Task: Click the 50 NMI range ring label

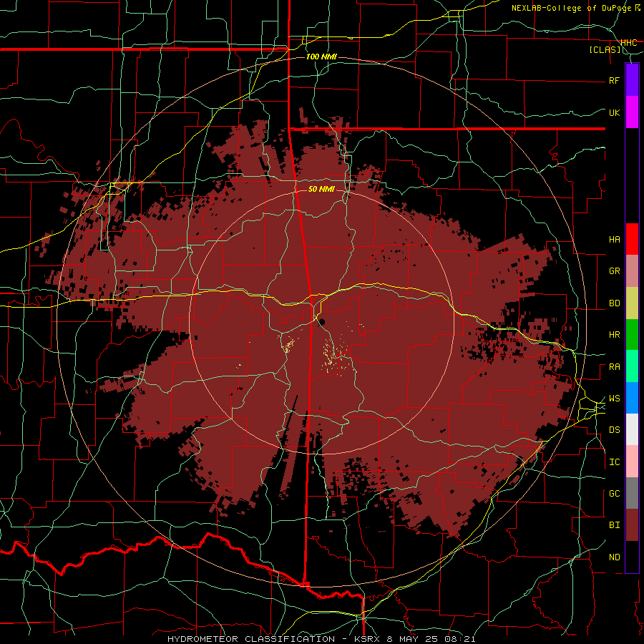Action: [321, 189]
